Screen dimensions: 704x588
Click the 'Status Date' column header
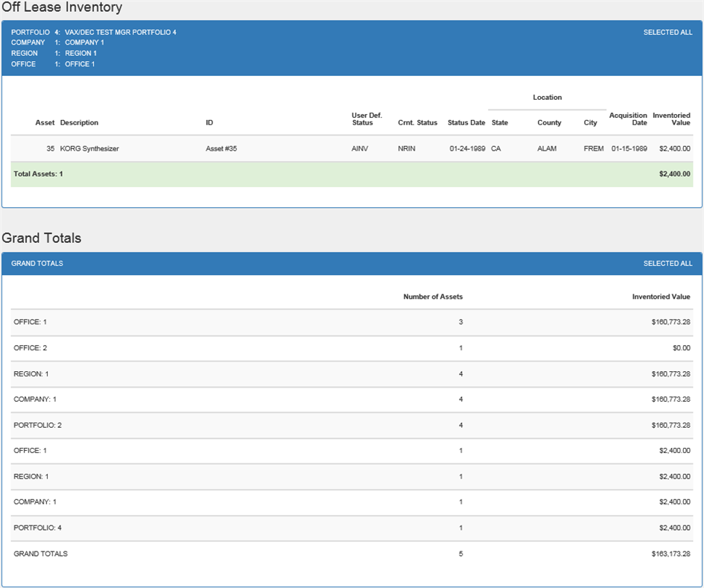click(466, 123)
